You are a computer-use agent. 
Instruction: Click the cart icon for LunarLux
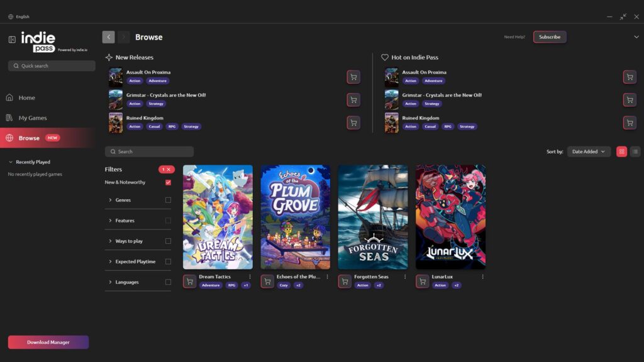[x=421, y=281]
